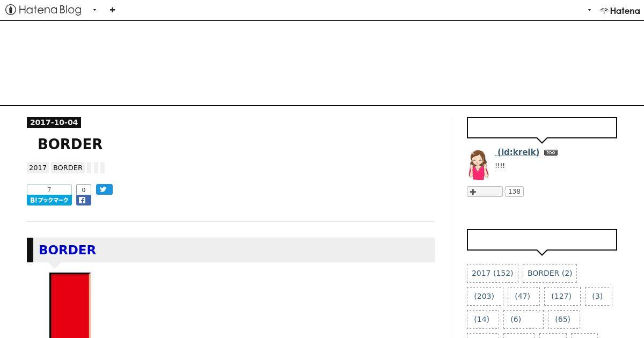Open the red rectangle image
This screenshot has height=338, width=644.
(70, 305)
